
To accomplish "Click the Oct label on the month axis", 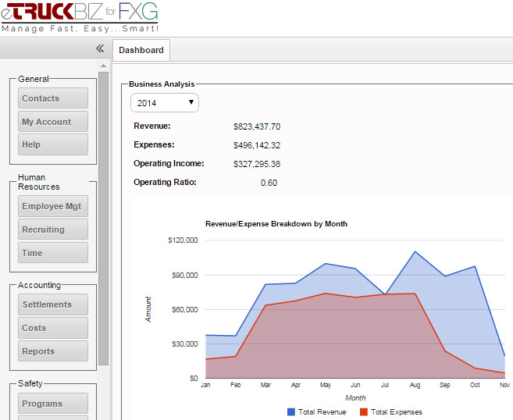I will point(475,385).
